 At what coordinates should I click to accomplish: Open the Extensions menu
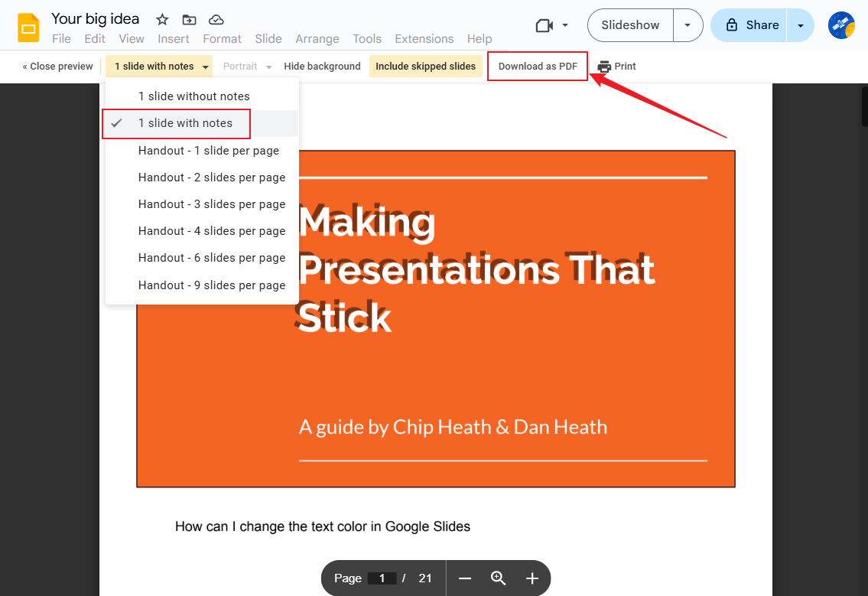tap(424, 38)
